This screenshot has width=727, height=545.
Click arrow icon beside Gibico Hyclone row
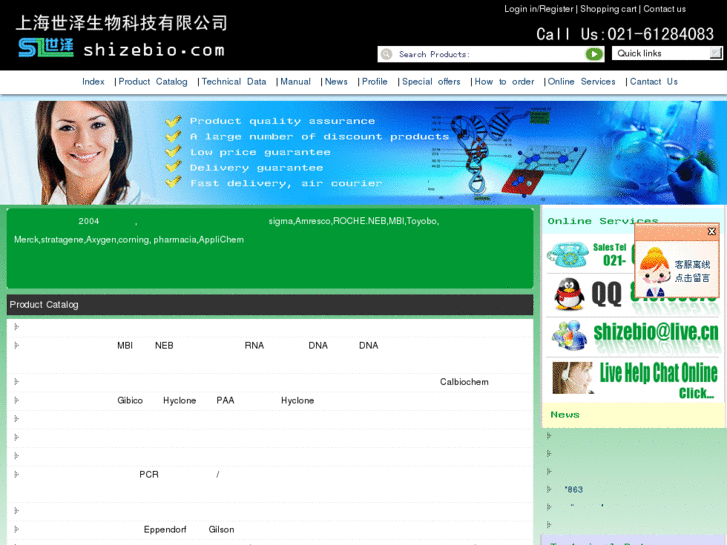tap(17, 400)
